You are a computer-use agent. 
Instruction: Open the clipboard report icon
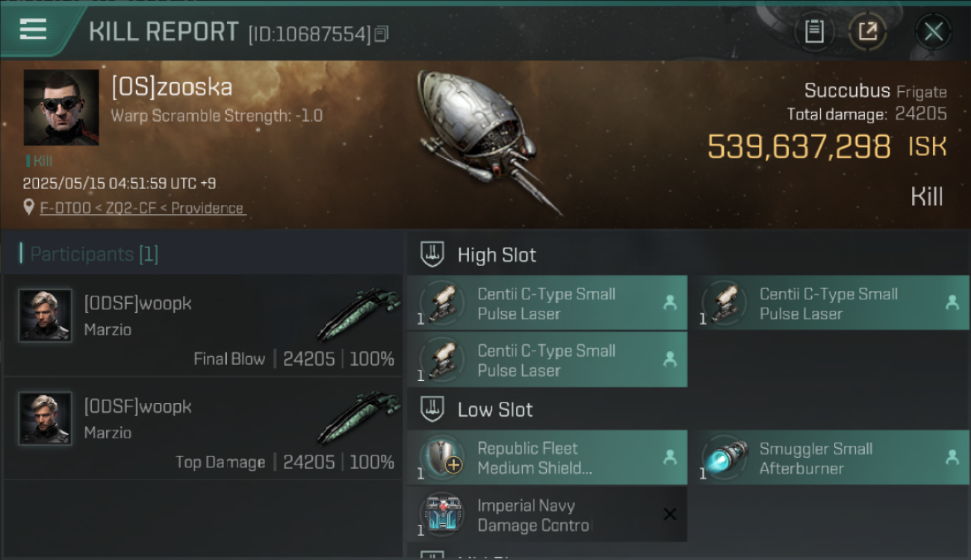814,31
